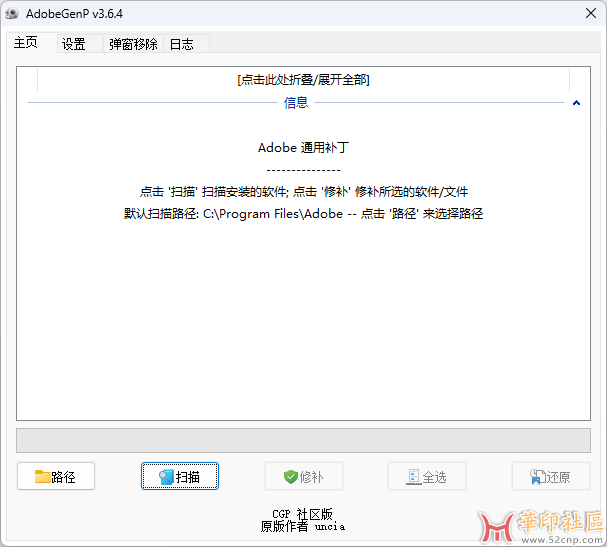This screenshot has width=607, height=547.
Task: Collapse the 信息 section chevron
Action: click(x=576, y=103)
